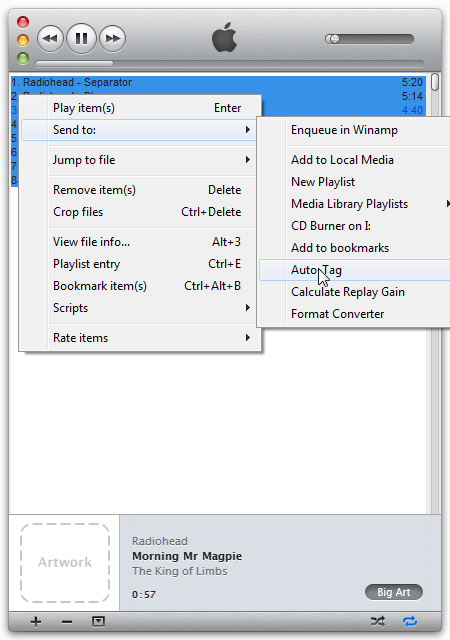
Task: Open the Send to: submenu
Action: (x=139, y=130)
